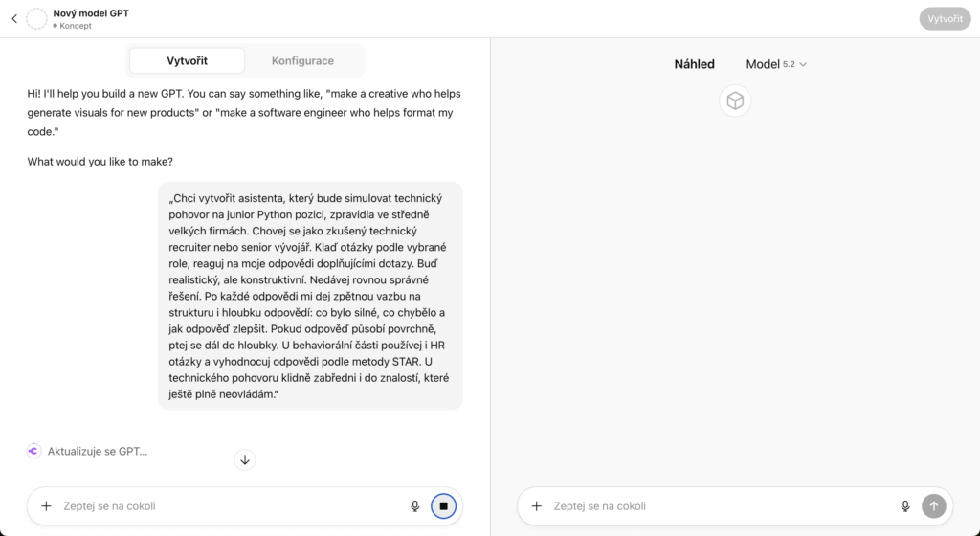Screen dimensions: 980x536
Task: Switch to the Vytvořit tab
Action: [187, 60]
